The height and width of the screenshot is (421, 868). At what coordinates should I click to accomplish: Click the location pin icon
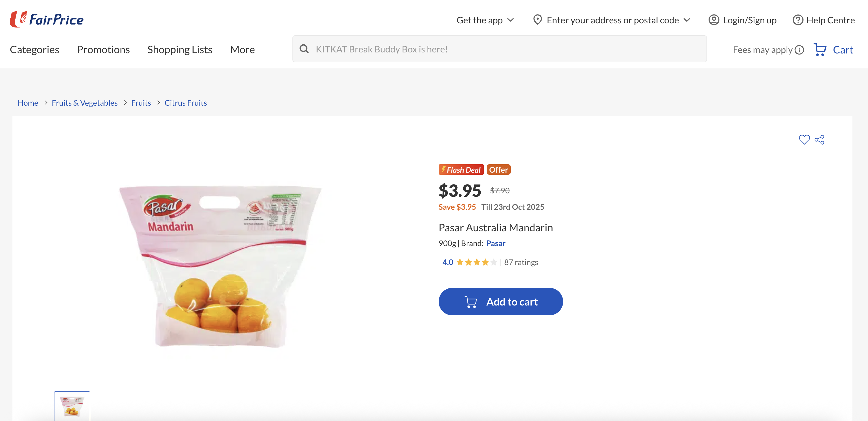coord(538,20)
